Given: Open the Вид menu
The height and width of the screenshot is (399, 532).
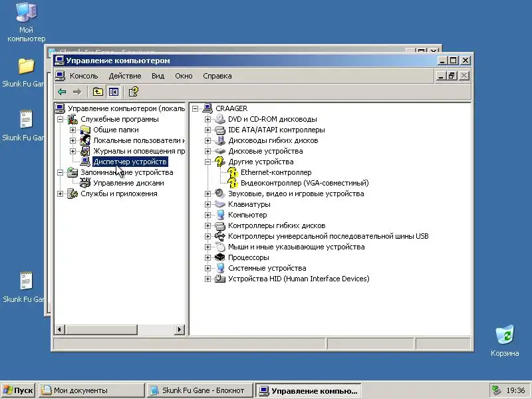Looking at the screenshot, I should (158, 76).
